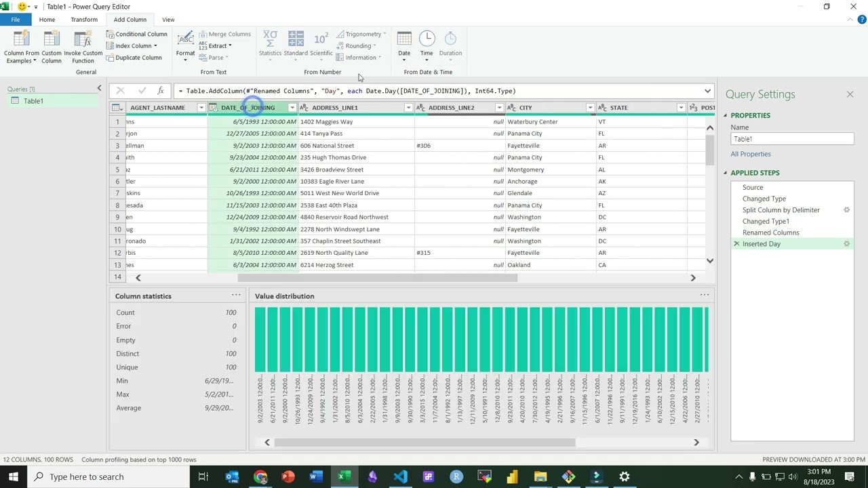The height and width of the screenshot is (488, 868).
Task: Collapse the APPLIED STEPS section
Action: coord(725,173)
